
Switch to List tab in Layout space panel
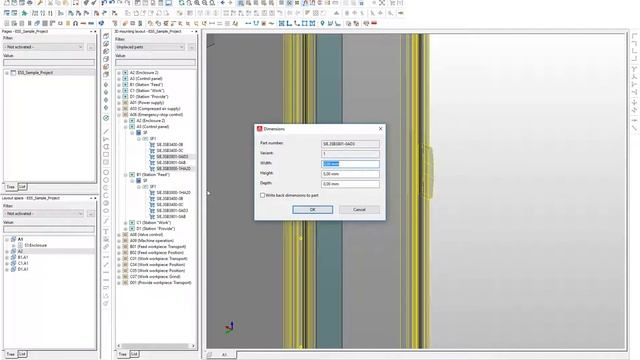[22, 354]
